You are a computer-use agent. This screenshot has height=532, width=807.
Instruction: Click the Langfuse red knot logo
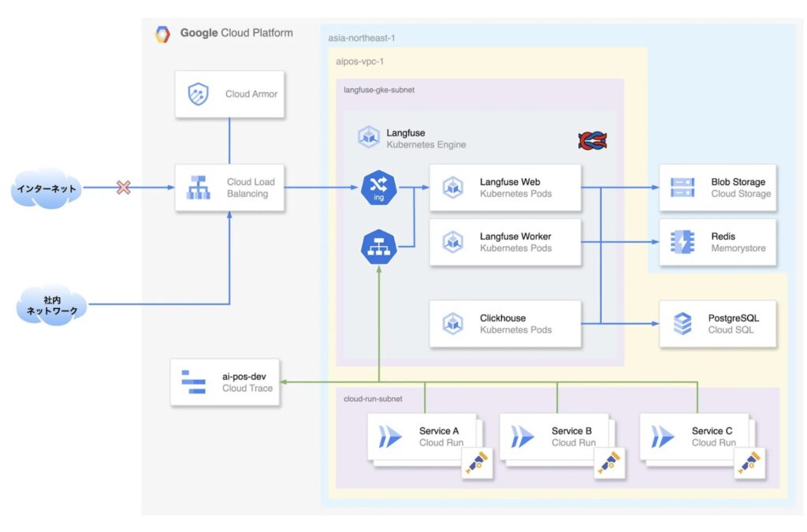pyautogui.click(x=592, y=140)
